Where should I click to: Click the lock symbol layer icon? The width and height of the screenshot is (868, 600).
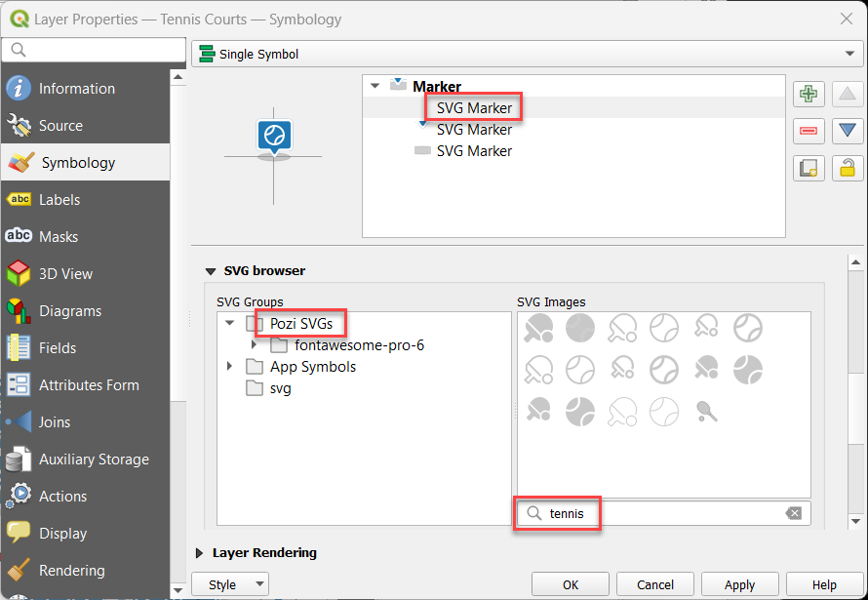pos(848,168)
